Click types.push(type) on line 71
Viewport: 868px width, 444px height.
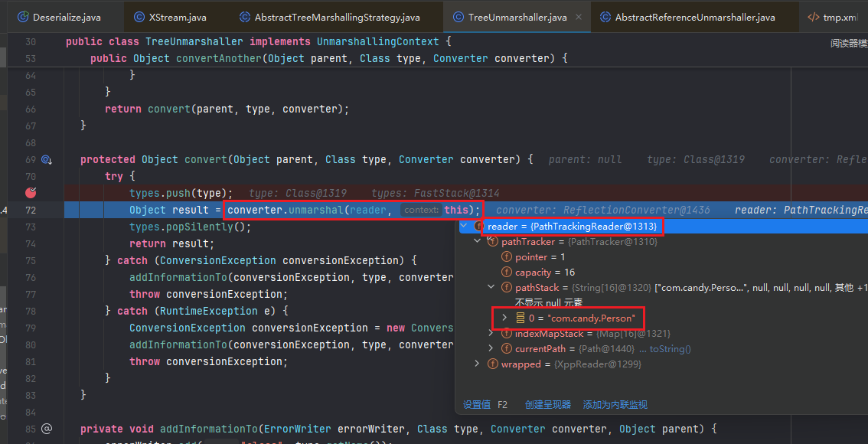[181, 193]
